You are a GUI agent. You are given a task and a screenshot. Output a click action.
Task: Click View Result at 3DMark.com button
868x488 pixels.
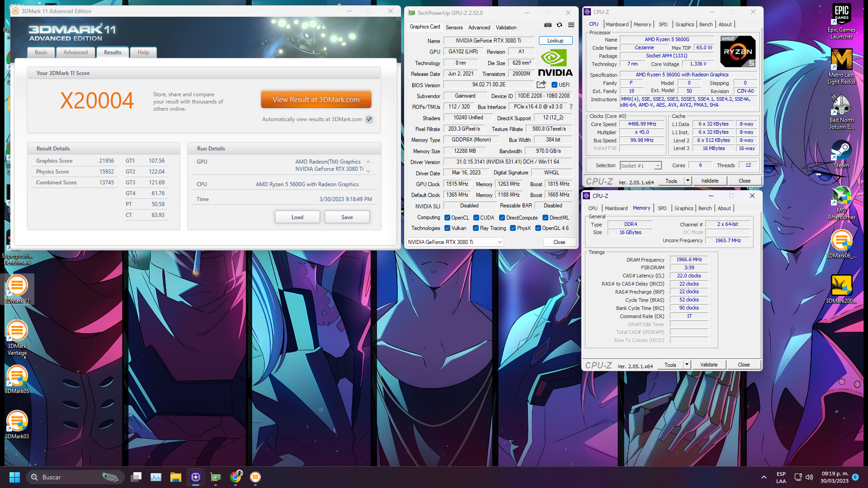click(x=316, y=99)
